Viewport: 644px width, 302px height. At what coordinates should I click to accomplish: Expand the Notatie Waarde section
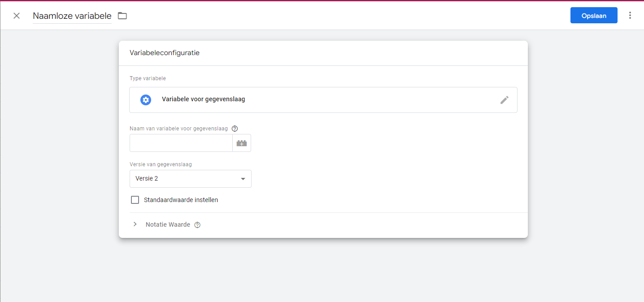coord(135,224)
